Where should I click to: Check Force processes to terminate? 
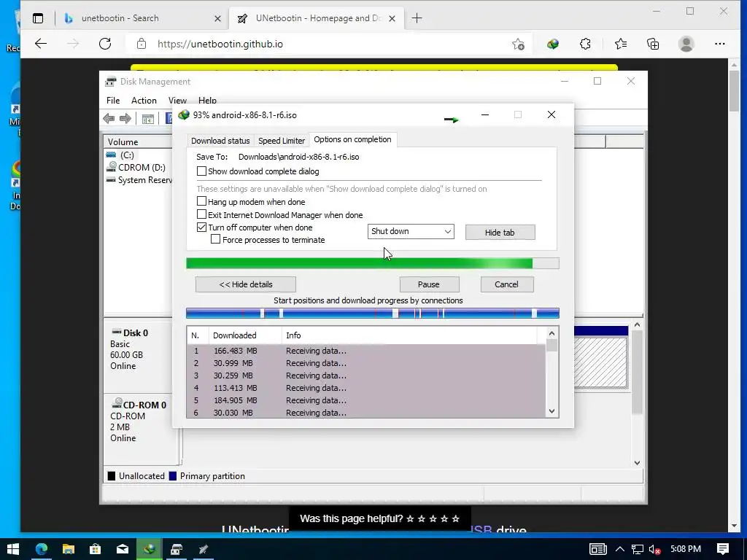point(215,239)
